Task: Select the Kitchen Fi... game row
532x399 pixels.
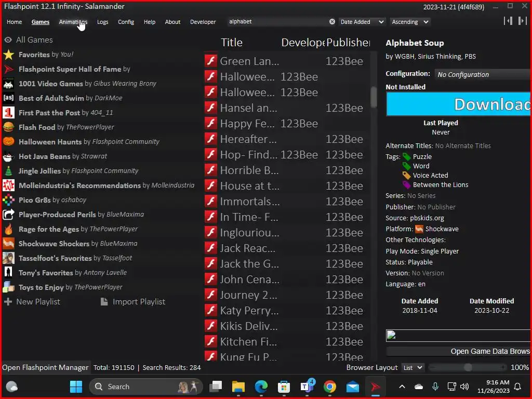Action: click(287, 342)
